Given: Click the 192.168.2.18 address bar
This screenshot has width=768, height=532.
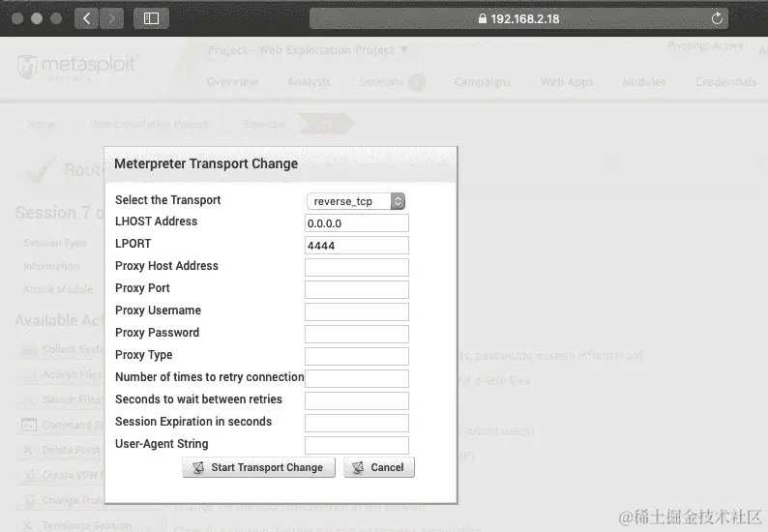Looking at the screenshot, I should [x=518, y=18].
